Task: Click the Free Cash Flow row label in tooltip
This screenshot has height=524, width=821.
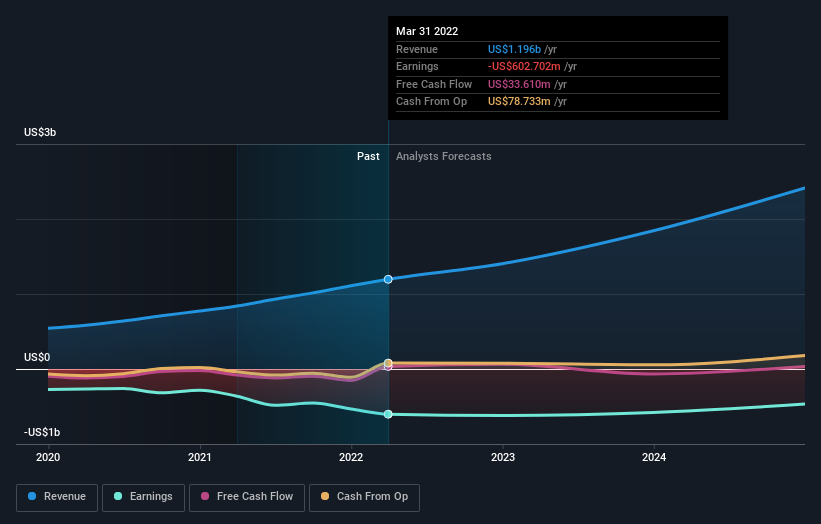Action: tap(434, 84)
